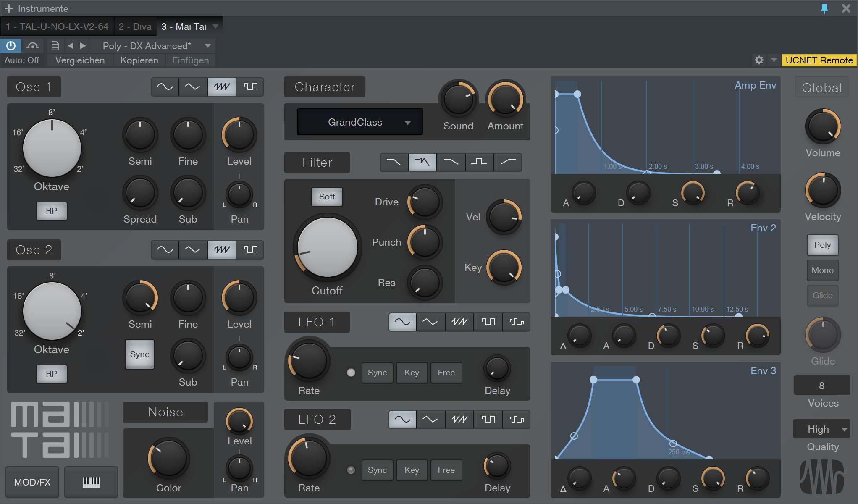Enable LFO 1 Sync
The image size is (858, 504).
click(x=377, y=373)
